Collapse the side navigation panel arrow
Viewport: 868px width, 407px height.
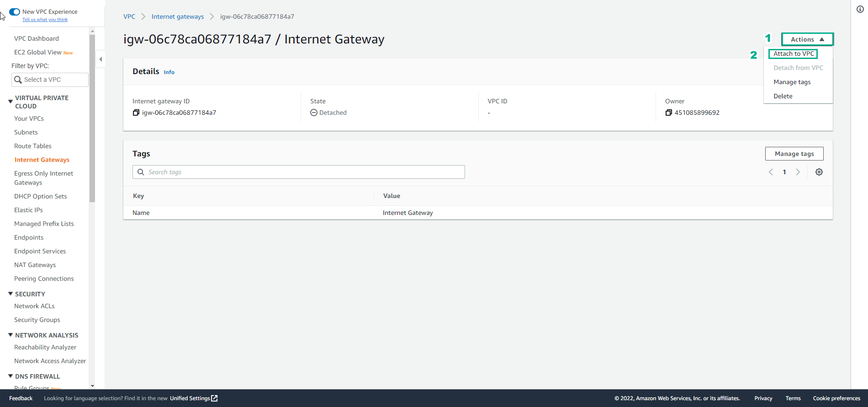[101, 59]
